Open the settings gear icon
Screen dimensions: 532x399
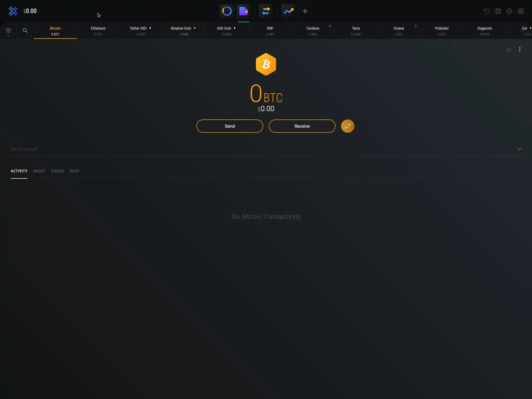pos(509,11)
